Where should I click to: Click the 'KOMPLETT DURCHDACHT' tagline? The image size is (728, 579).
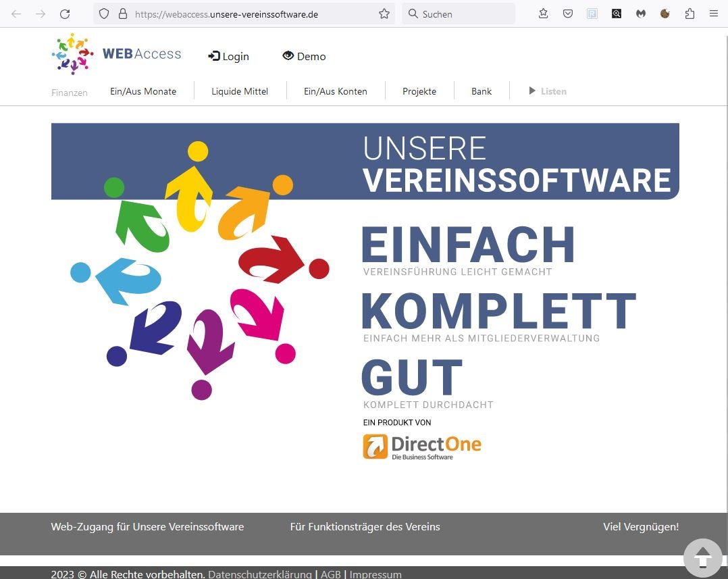coord(428,405)
